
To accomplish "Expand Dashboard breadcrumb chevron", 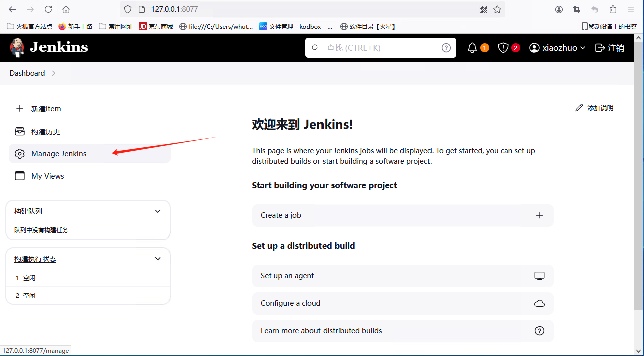I will [54, 73].
